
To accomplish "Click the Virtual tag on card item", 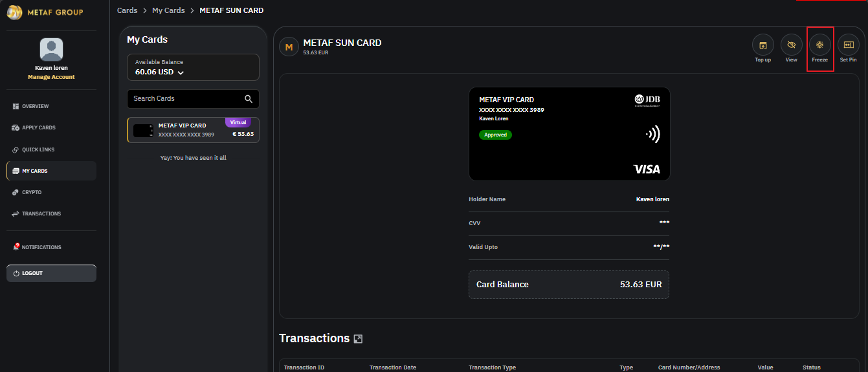I will [238, 122].
